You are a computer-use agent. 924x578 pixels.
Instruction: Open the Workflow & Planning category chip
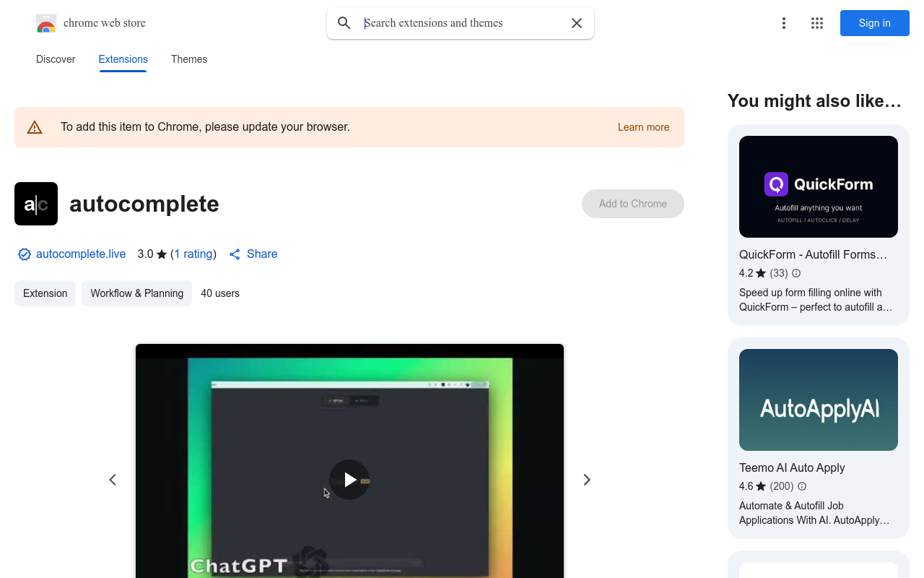point(136,293)
